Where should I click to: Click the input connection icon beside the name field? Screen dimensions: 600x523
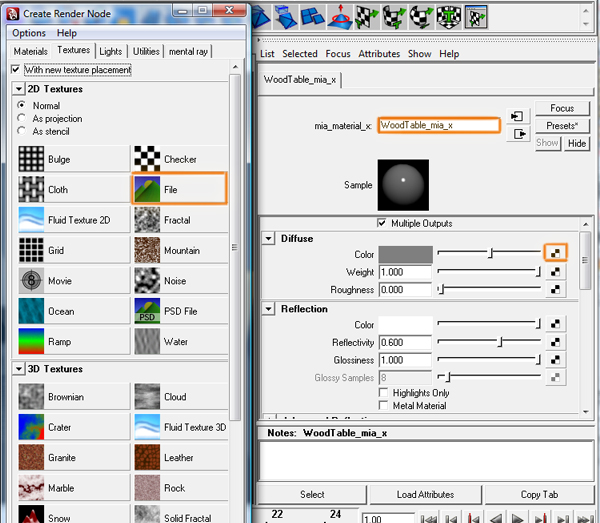(518, 116)
